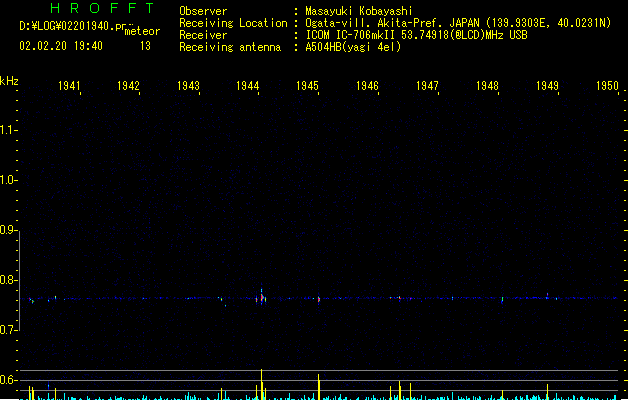Viewport: 629px width, 400px height.
Task: Click the Observer field label
Action: [x=203, y=11]
